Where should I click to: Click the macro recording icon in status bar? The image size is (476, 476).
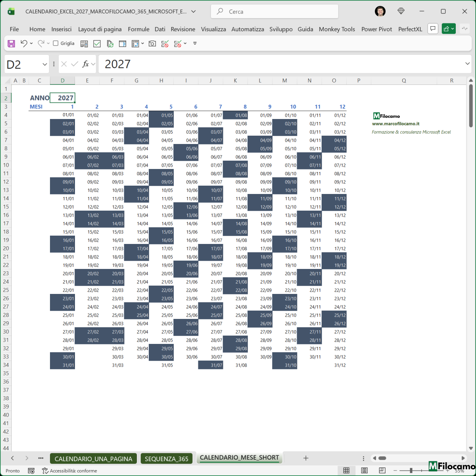(31, 471)
